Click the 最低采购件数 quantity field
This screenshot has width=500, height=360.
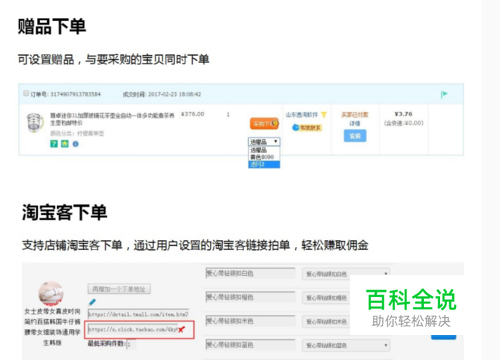pyautogui.click(x=131, y=344)
